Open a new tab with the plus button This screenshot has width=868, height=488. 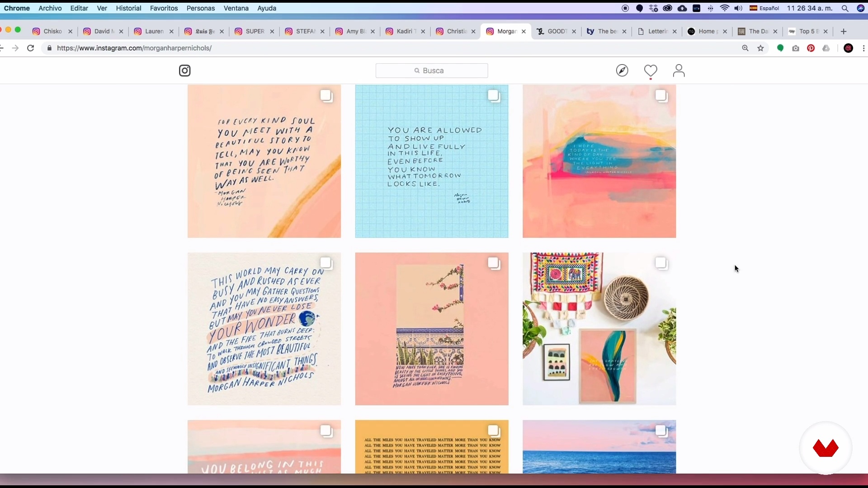click(843, 31)
